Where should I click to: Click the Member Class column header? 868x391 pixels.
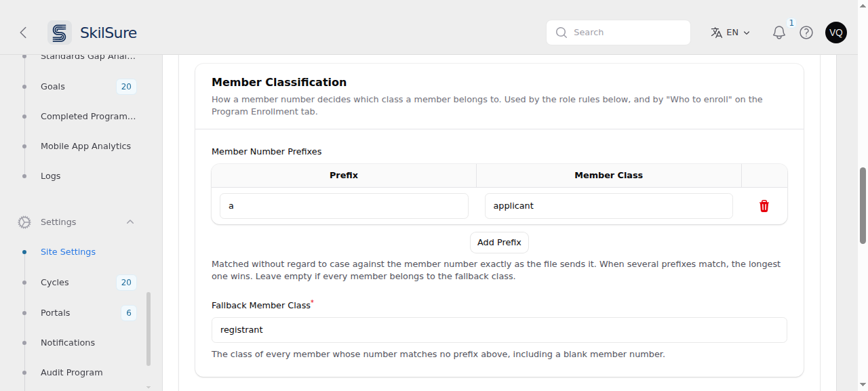coord(609,176)
